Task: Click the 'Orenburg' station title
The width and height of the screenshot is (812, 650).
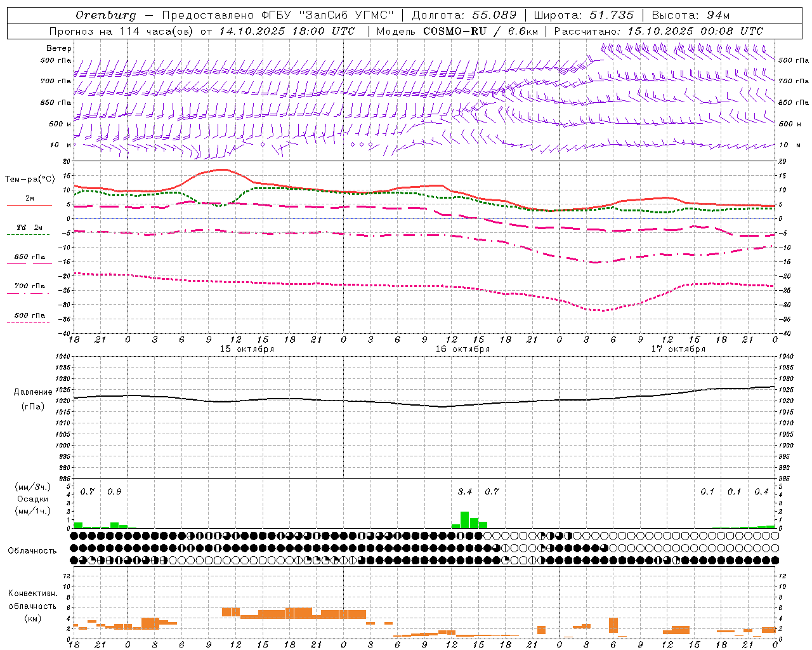Action: (105, 16)
